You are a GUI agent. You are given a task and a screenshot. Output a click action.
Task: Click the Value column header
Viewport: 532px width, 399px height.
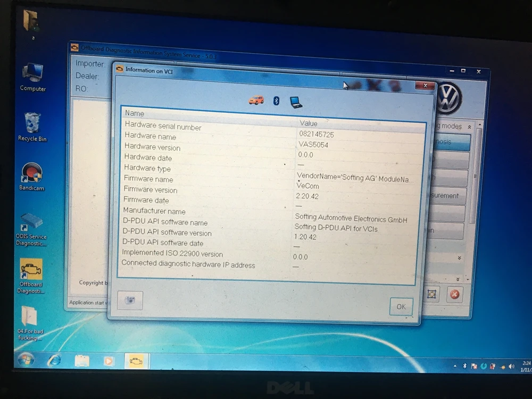coord(308,123)
